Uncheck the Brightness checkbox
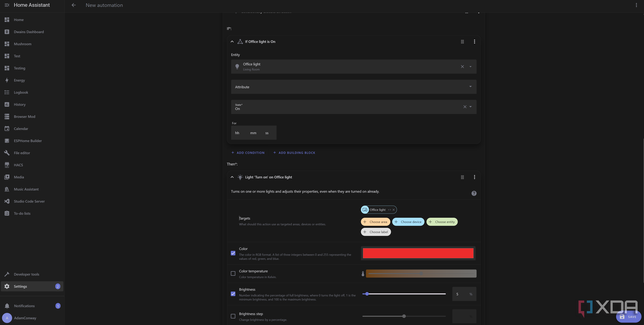The height and width of the screenshot is (325, 644). [x=233, y=294]
